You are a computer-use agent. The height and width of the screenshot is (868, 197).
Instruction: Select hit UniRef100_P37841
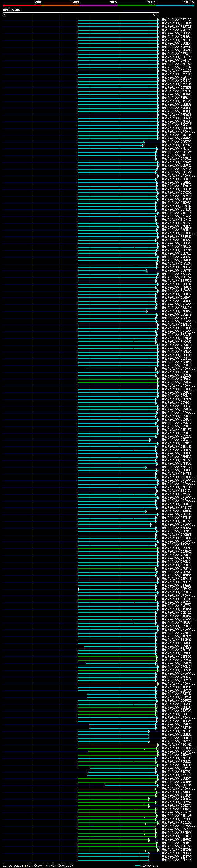177,54
